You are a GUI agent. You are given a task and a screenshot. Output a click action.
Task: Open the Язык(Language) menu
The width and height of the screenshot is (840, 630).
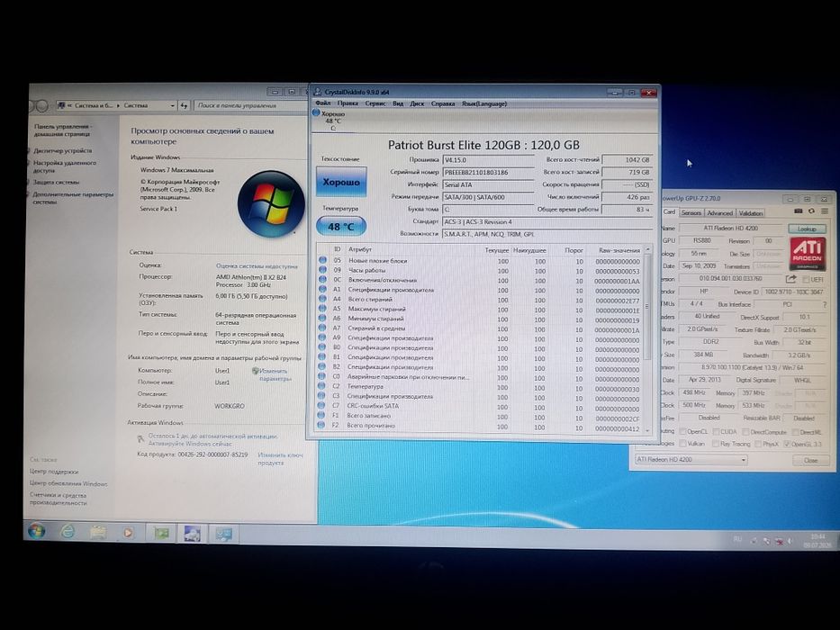click(483, 103)
